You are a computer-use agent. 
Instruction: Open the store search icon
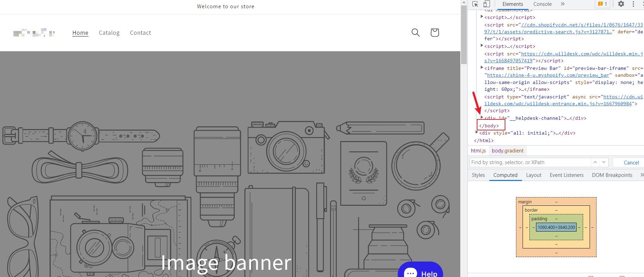pyautogui.click(x=416, y=33)
